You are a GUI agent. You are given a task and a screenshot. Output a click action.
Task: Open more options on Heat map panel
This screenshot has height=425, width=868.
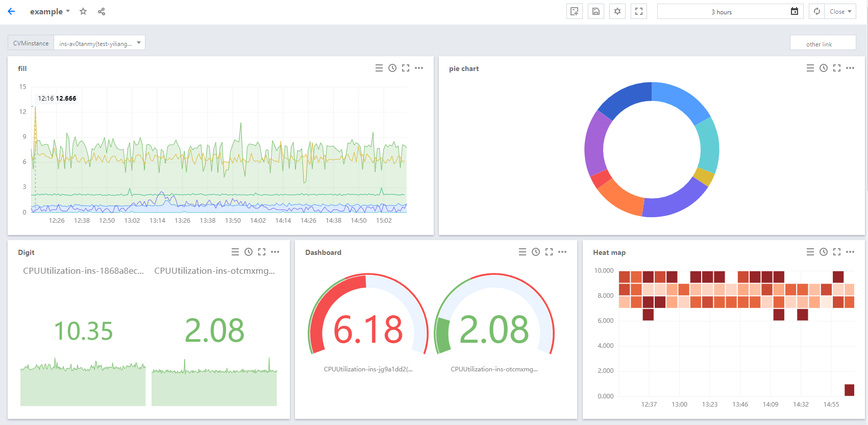pos(850,252)
